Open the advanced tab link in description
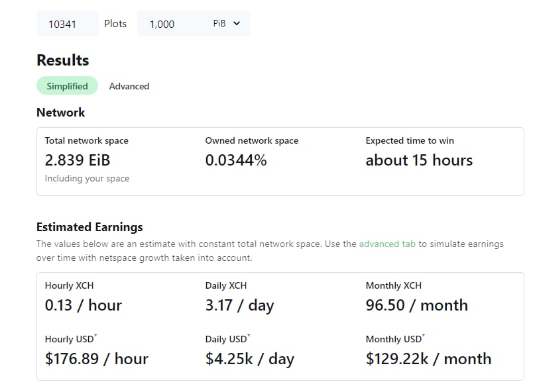533x392 pixels. [x=387, y=244]
